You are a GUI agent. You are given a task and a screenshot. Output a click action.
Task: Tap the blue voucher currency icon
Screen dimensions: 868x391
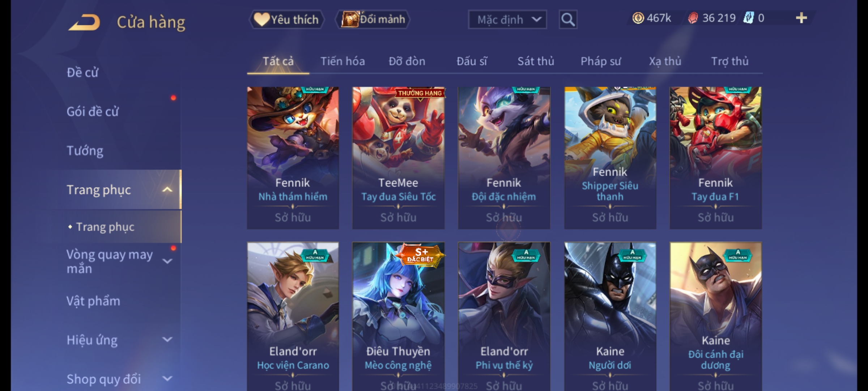(x=748, y=18)
